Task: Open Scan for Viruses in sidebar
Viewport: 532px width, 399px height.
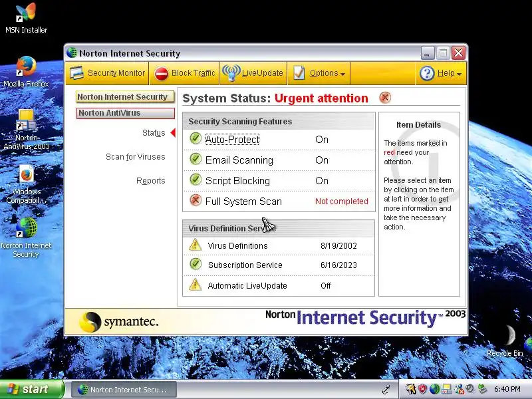Action: tap(136, 157)
